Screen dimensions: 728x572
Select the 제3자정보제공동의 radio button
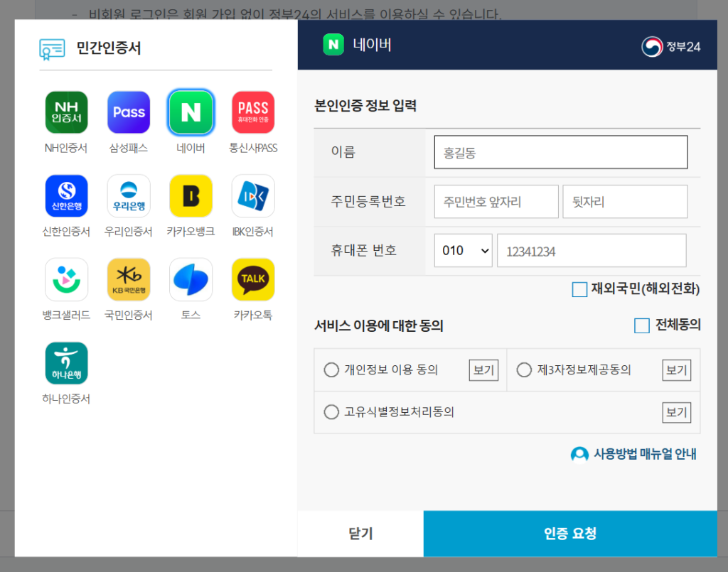(x=524, y=369)
